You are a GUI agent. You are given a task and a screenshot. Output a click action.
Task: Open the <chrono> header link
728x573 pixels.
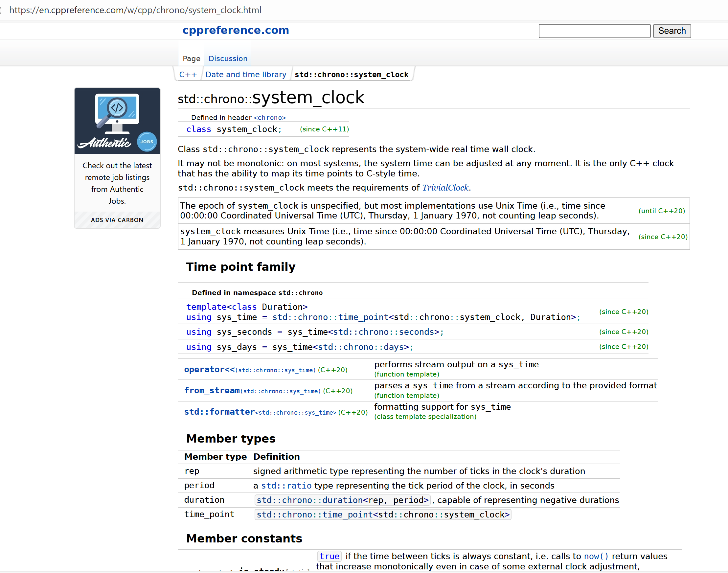270,117
